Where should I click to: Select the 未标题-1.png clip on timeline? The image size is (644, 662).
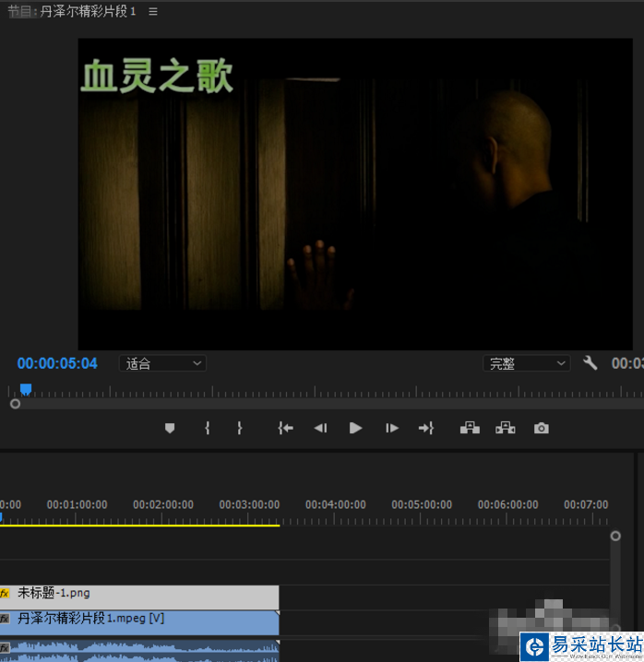(139, 597)
